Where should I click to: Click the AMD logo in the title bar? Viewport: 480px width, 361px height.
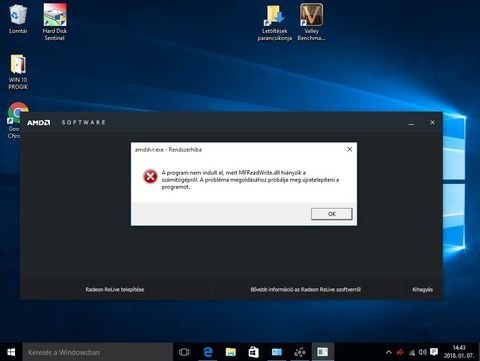(39, 123)
